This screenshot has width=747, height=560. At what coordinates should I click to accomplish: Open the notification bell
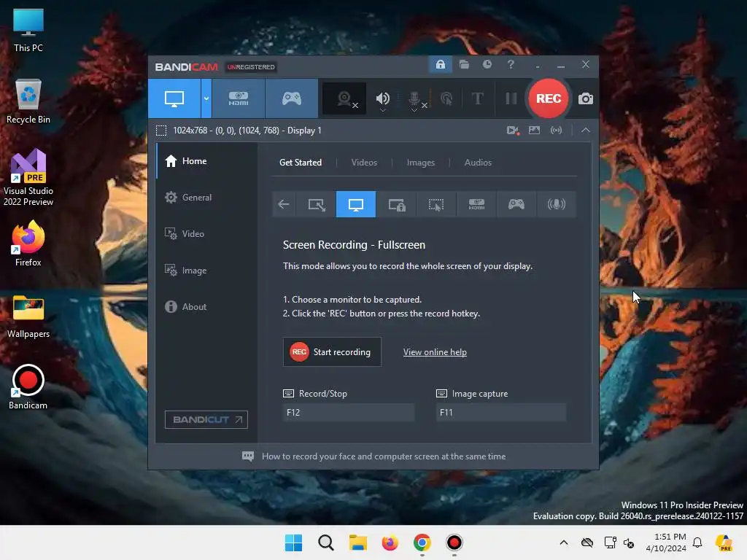[697, 542]
